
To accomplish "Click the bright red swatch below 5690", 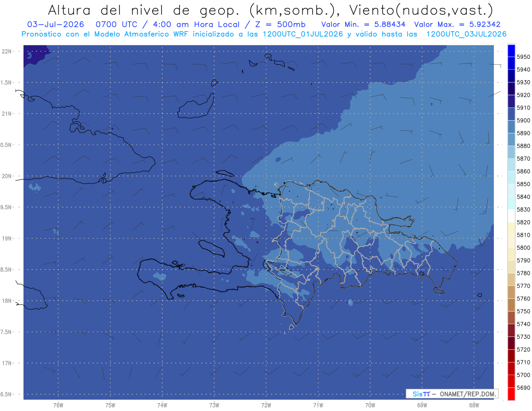I will [x=511, y=394].
